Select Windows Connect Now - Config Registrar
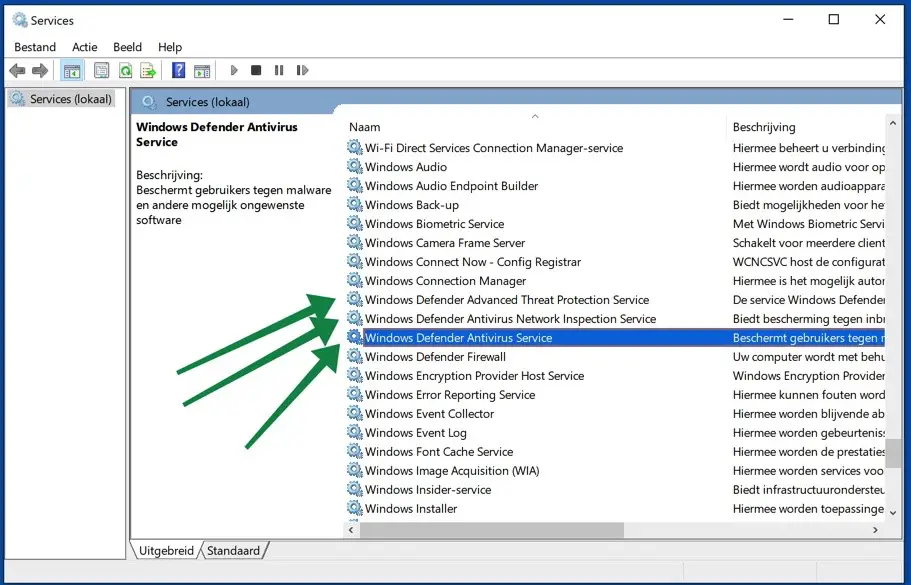 473,262
